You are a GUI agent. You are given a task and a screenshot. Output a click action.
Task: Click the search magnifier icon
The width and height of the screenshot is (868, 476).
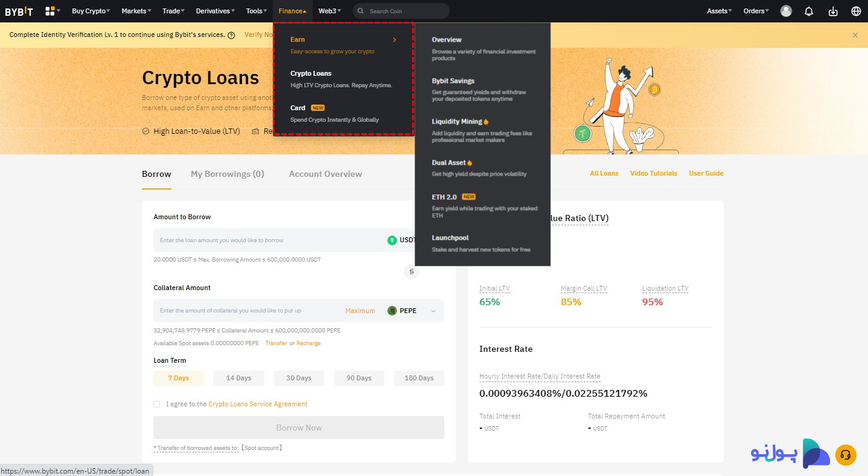point(361,11)
